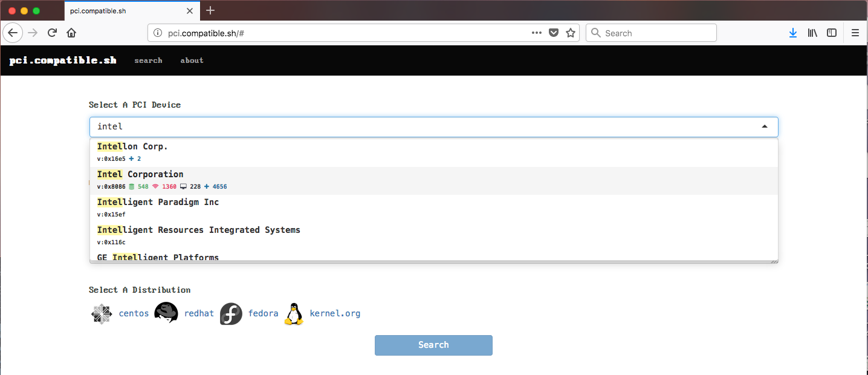
Task: Choose the kernel.org distribution link
Action: [335, 313]
